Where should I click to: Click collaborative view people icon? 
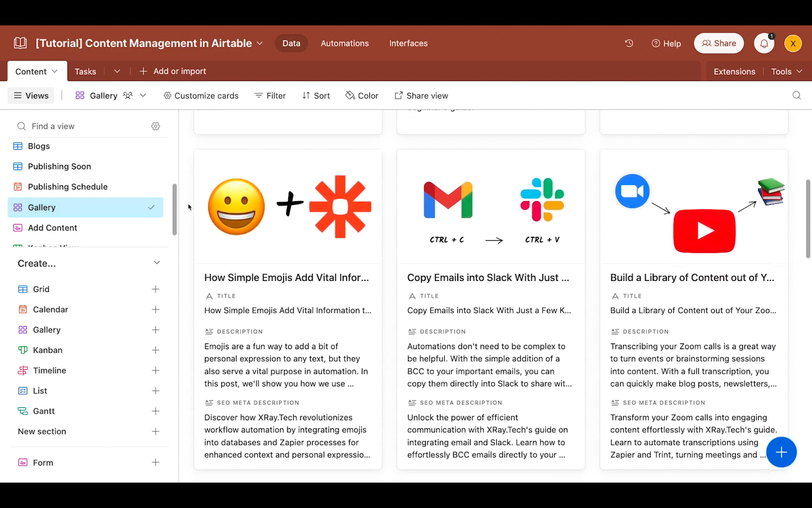[128, 96]
